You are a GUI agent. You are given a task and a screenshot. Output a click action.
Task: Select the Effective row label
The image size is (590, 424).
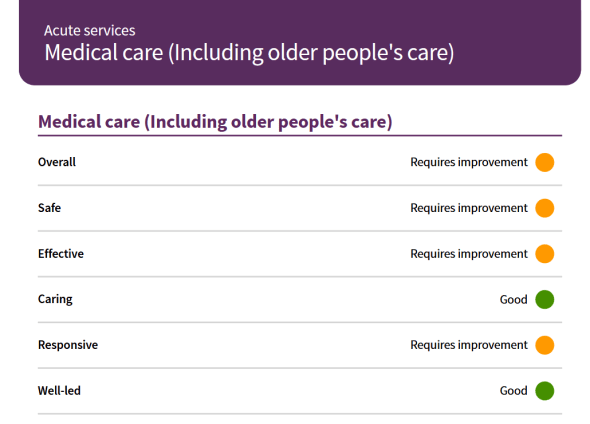61,254
